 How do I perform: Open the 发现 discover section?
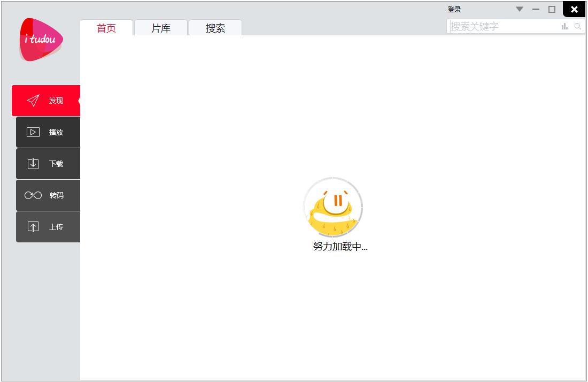point(46,101)
